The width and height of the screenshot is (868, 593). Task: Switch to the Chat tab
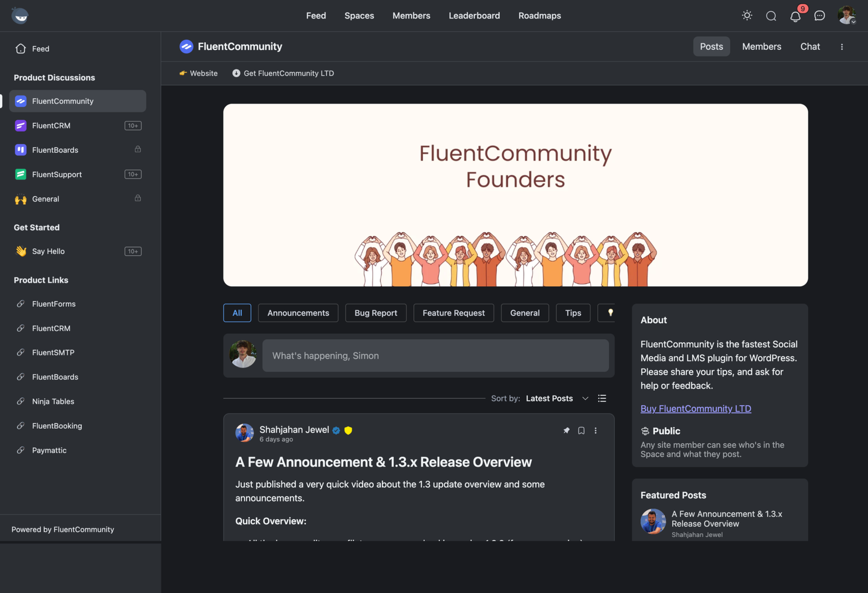pos(810,47)
